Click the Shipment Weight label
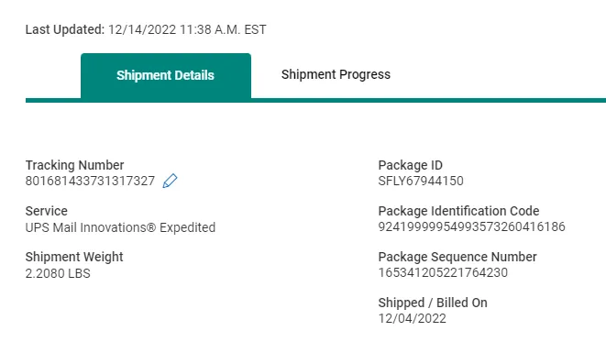This screenshot has width=606, height=364. click(74, 257)
